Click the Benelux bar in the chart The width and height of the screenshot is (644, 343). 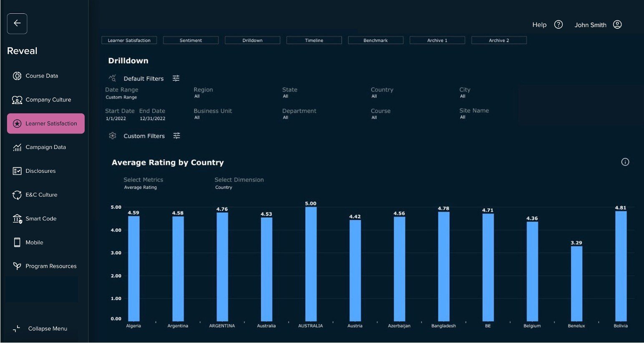(x=576, y=284)
